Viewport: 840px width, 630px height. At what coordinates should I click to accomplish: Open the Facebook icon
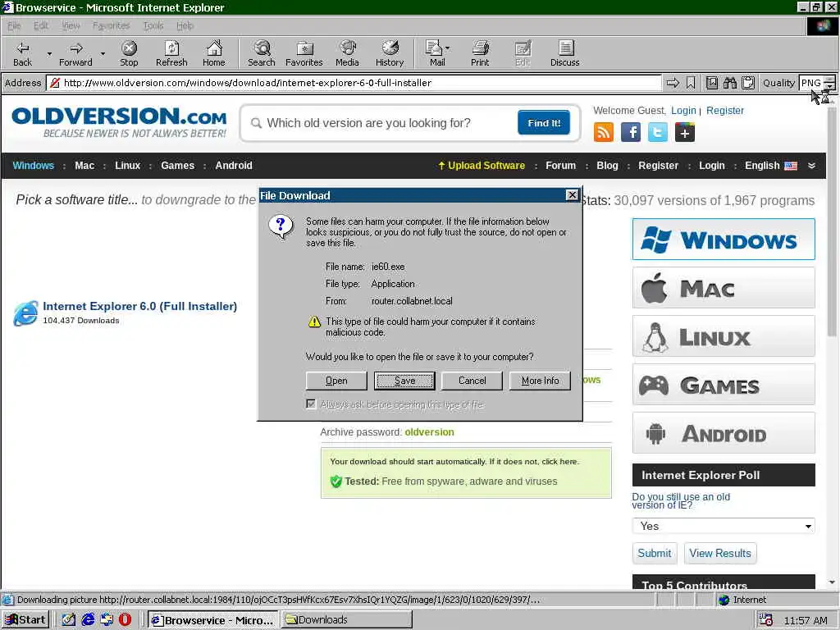(631, 132)
